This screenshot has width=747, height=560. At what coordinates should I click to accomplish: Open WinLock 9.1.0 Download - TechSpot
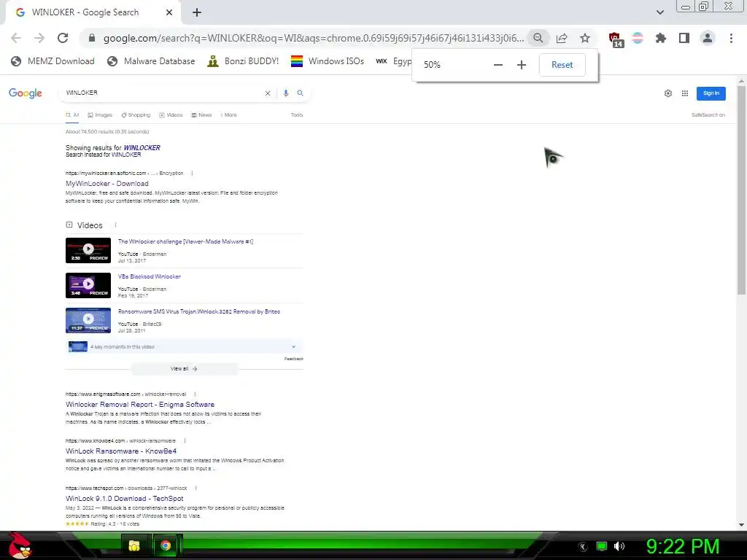click(124, 498)
